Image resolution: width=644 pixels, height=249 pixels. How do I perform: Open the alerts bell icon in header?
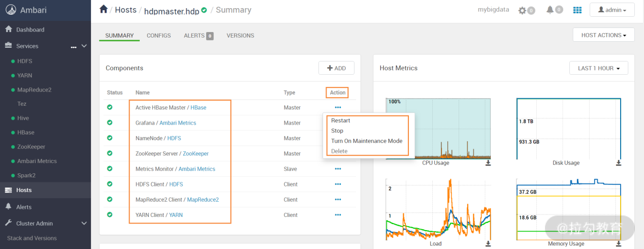(550, 10)
